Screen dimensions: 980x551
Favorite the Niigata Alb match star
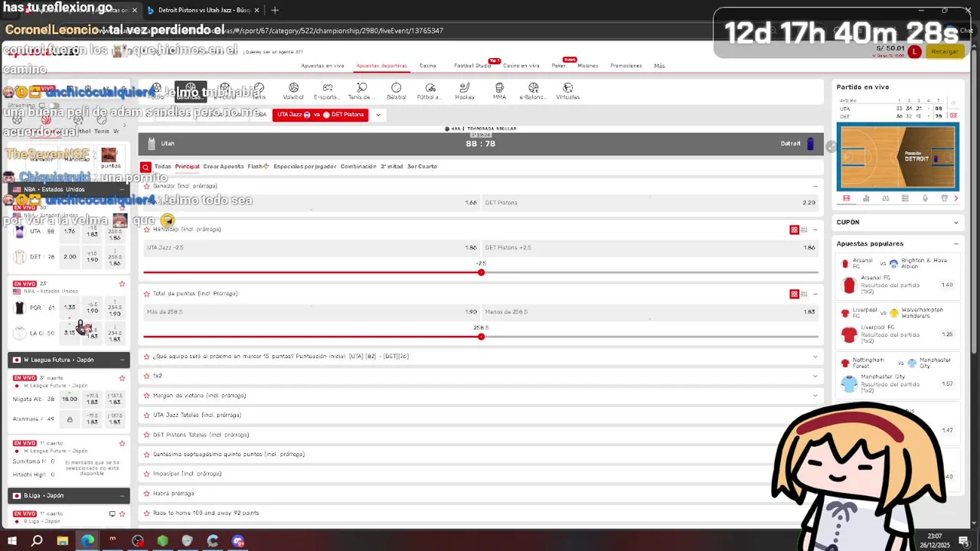pos(122,378)
